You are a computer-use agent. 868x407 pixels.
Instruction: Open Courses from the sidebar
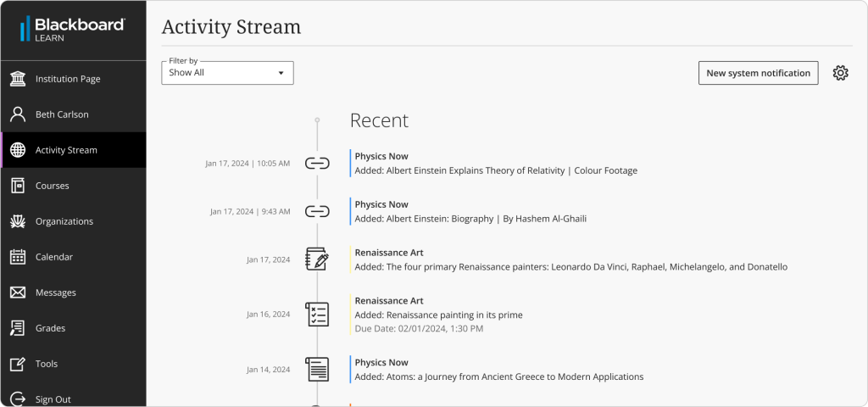(x=52, y=186)
